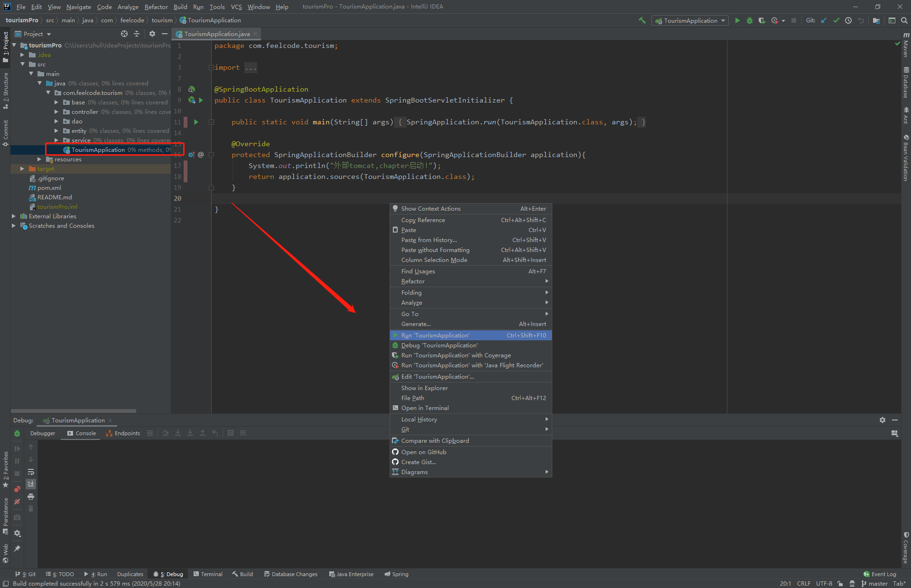
Task: Open Project panel settings gear
Action: [152, 34]
